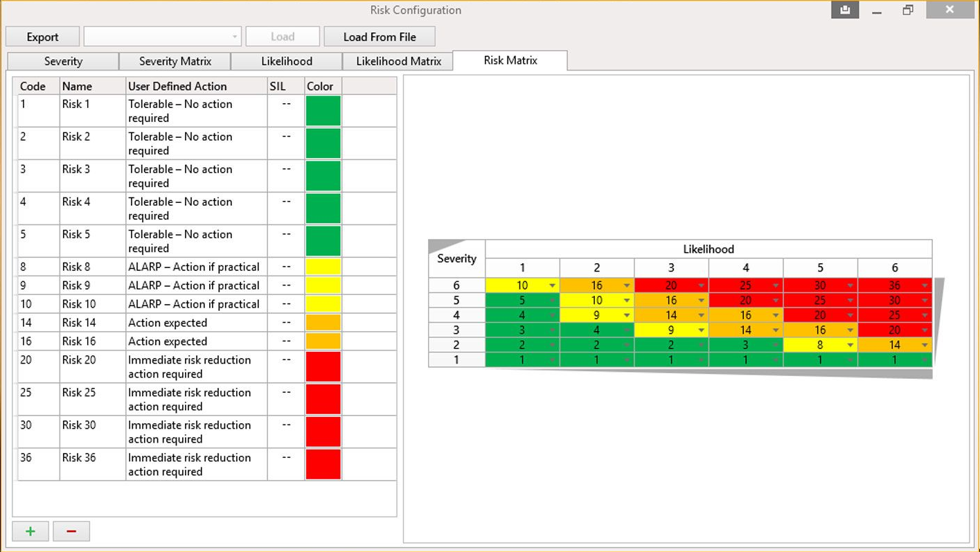Expand dropdown for Severity 2 Likelihood 5 cell

pyautogui.click(x=850, y=345)
